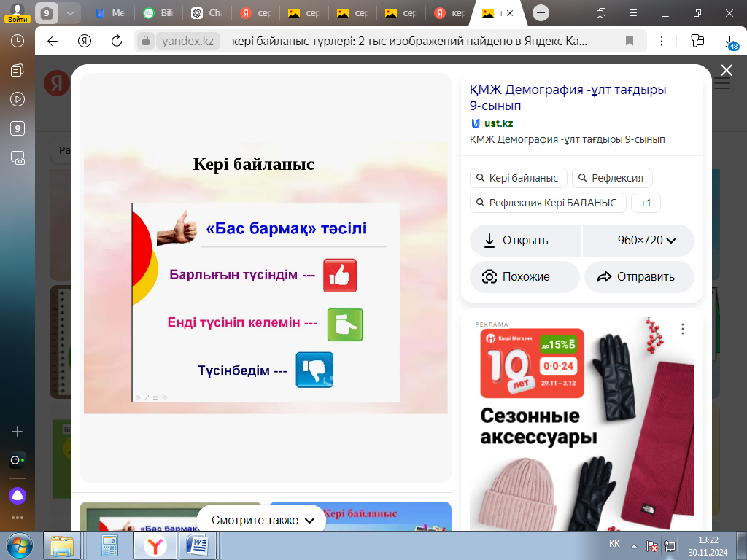Reload the current page

pos(116,41)
